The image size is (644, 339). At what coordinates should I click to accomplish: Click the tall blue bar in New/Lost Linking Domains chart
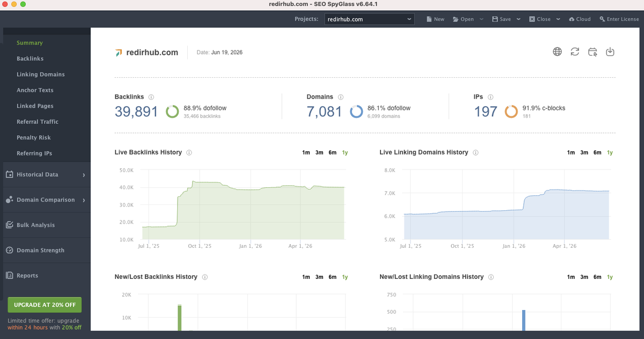coord(523,320)
